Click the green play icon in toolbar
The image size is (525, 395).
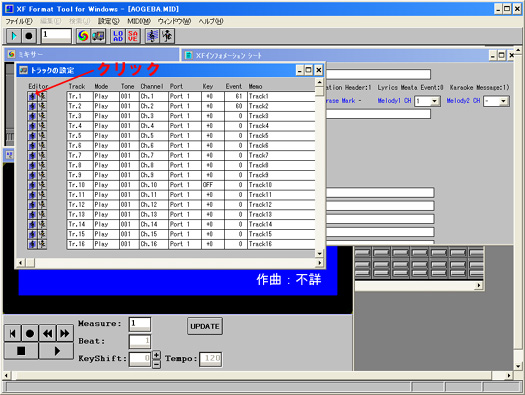[x=14, y=36]
